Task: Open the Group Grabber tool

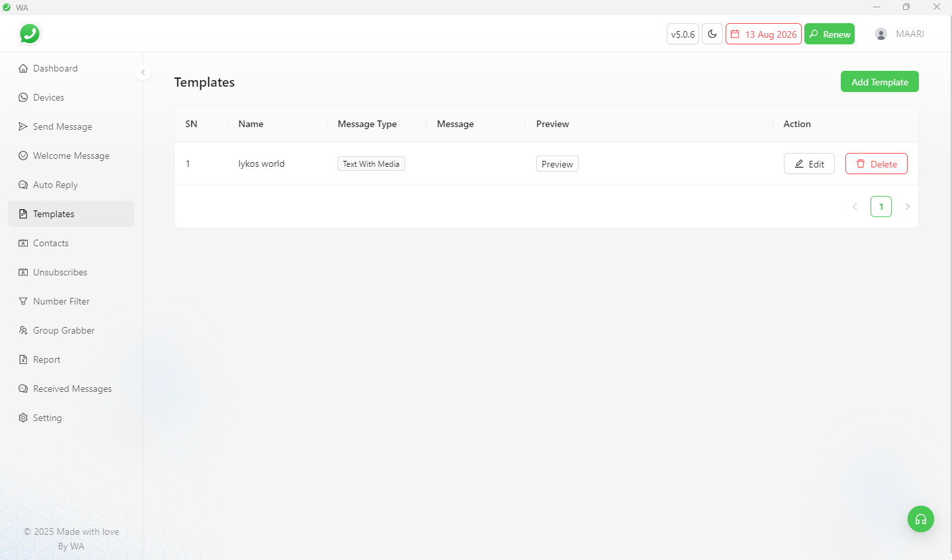Action: 64,330
